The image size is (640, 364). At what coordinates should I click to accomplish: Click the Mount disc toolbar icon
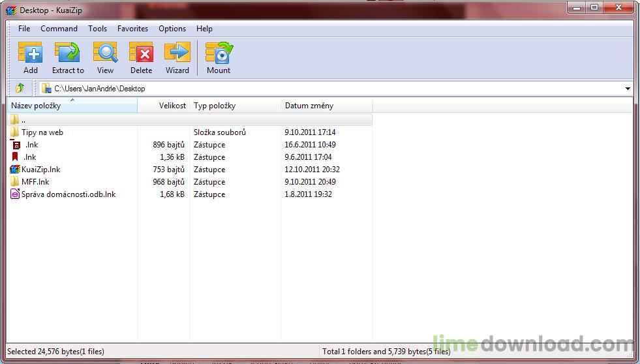219,52
